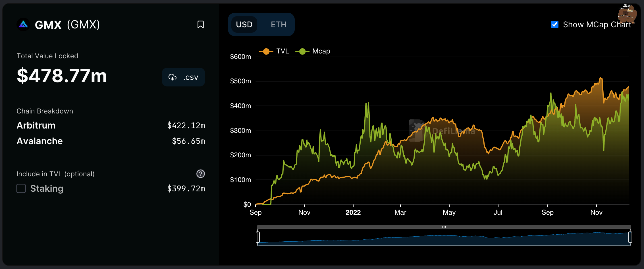
Task: Click the $300m y-axis label
Action: (240, 131)
